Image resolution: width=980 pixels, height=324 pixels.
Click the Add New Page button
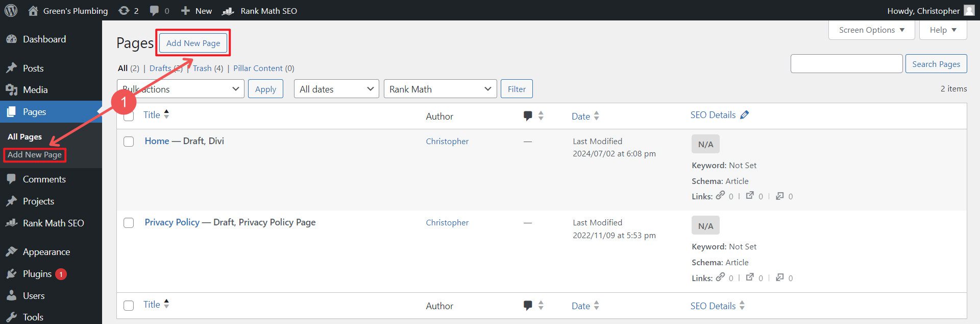193,43
